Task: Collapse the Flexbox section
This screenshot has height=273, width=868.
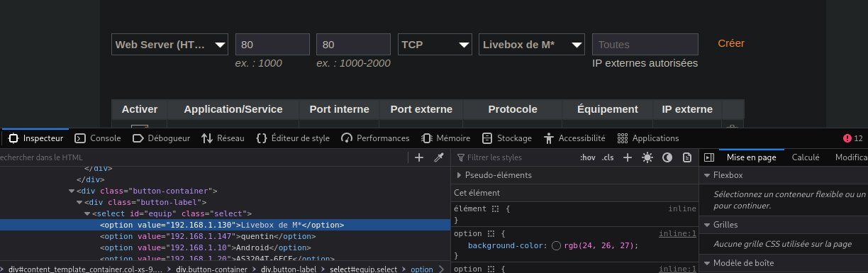Action: (x=707, y=175)
